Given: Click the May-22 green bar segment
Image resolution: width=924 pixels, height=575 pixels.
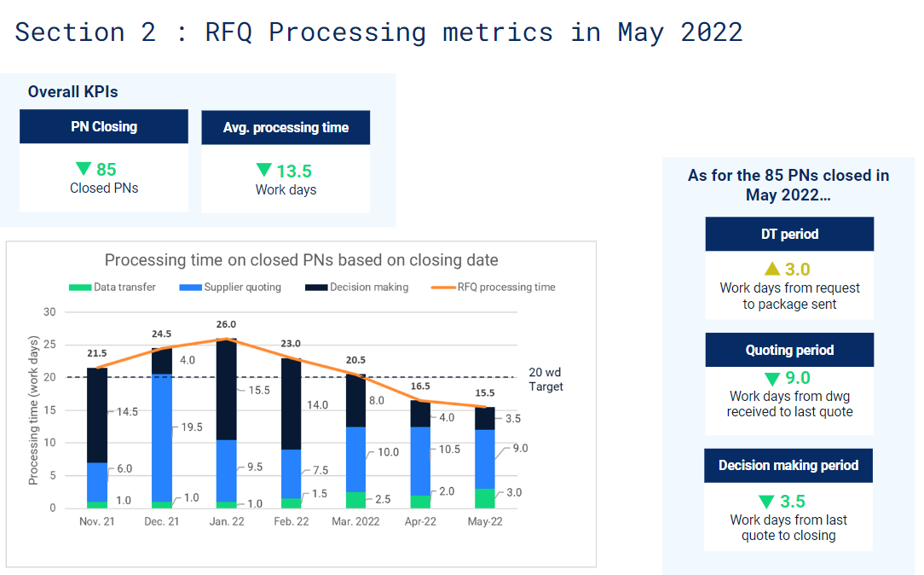Looking at the screenshot, I should pos(485,498).
